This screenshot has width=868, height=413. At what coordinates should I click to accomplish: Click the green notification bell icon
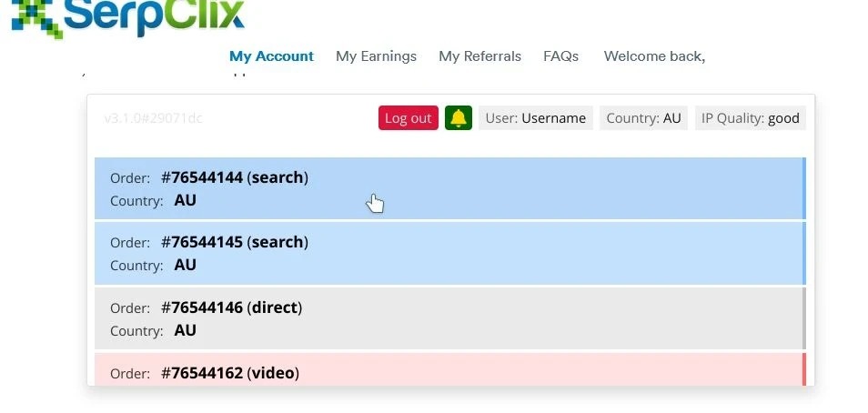tap(459, 118)
